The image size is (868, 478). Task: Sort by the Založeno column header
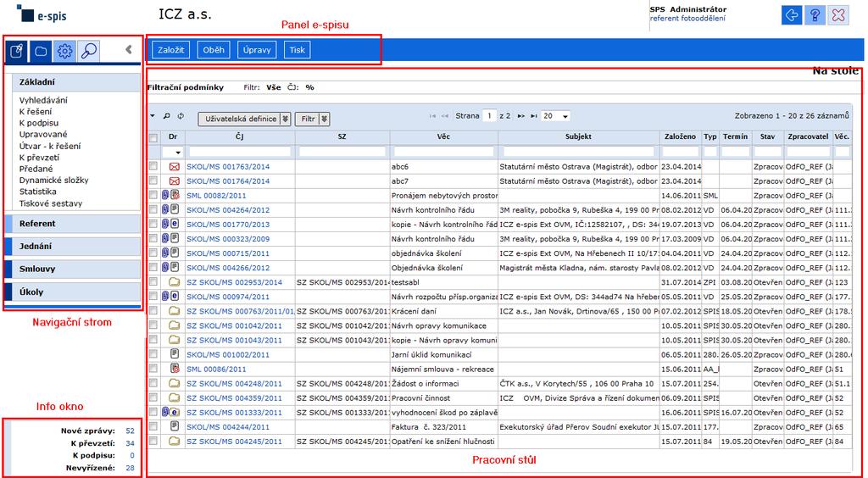pos(681,136)
